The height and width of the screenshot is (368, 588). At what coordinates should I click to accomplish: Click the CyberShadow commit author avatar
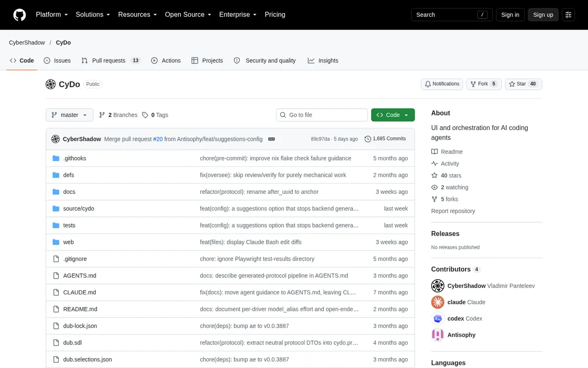[55, 139]
